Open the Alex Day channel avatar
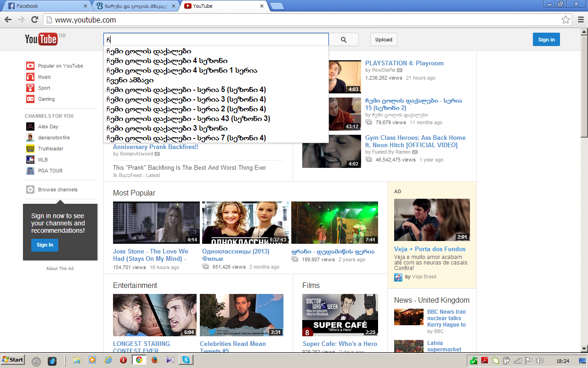The height and width of the screenshot is (368, 588). [30, 126]
